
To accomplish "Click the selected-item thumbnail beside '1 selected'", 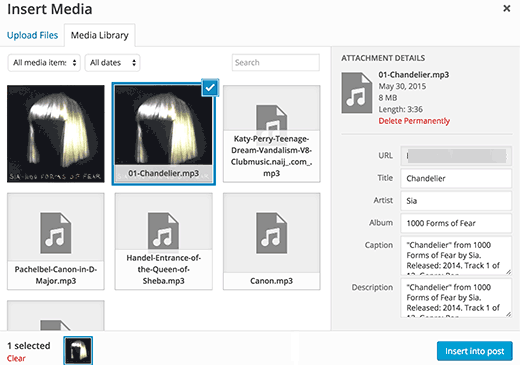I will click(78, 350).
